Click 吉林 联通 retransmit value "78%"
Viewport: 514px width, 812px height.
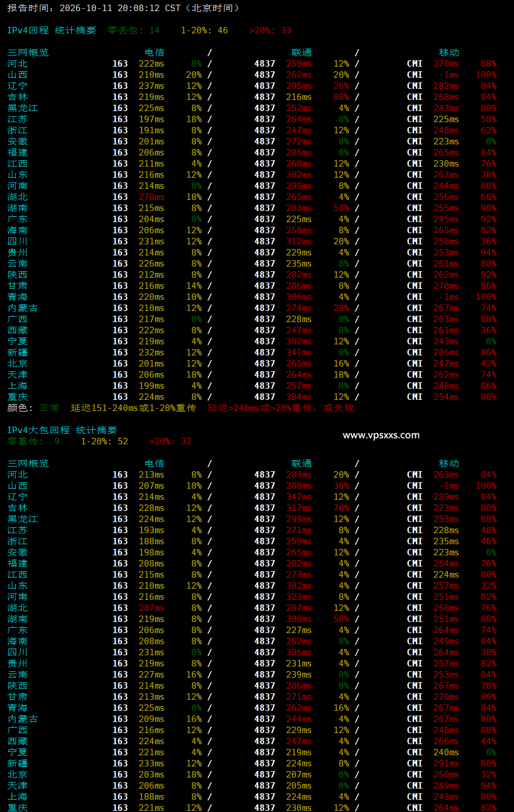coord(341,508)
